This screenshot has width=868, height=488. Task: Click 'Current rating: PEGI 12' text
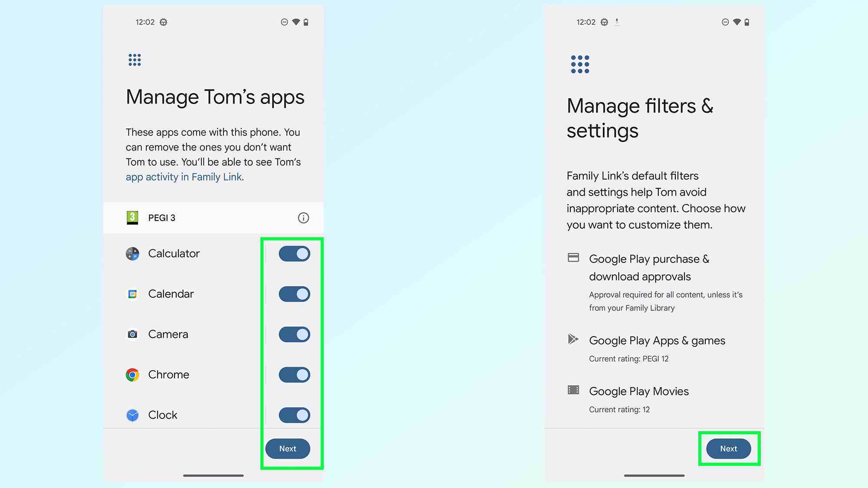click(629, 359)
